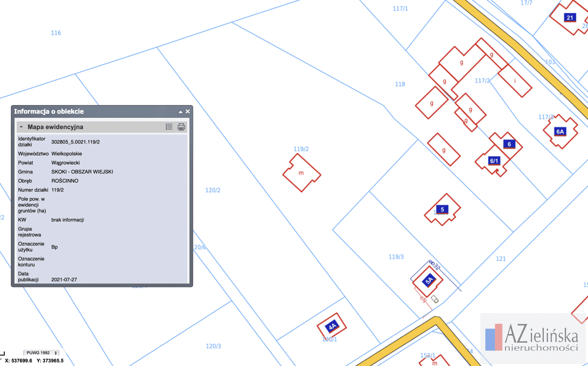Click the address marker labeled 6/1
The image size is (588, 366).
pyautogui.click(x=494, y=161)
